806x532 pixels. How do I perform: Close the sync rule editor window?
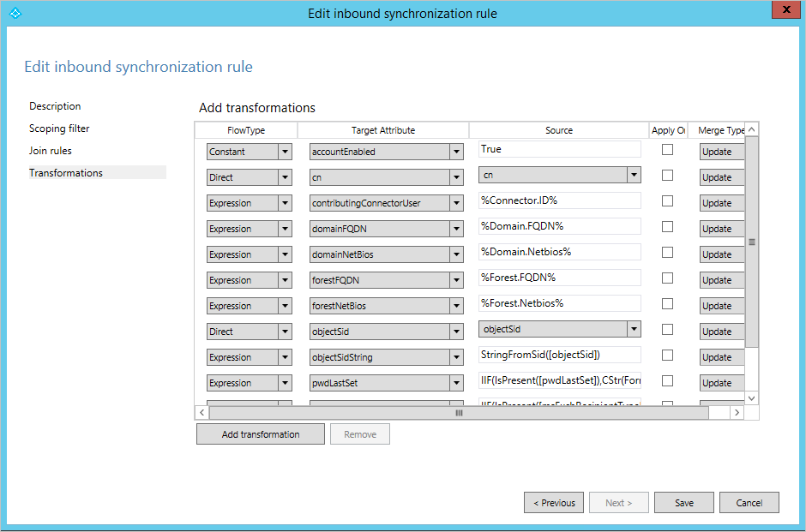pyautogui.click(x=786, y=9)
